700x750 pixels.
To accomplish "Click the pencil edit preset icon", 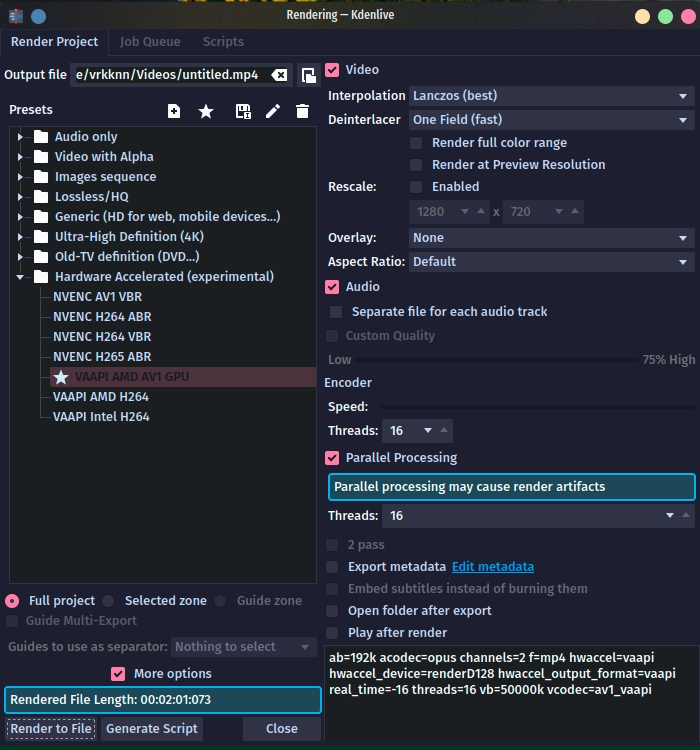I will (x=273, y=111).
